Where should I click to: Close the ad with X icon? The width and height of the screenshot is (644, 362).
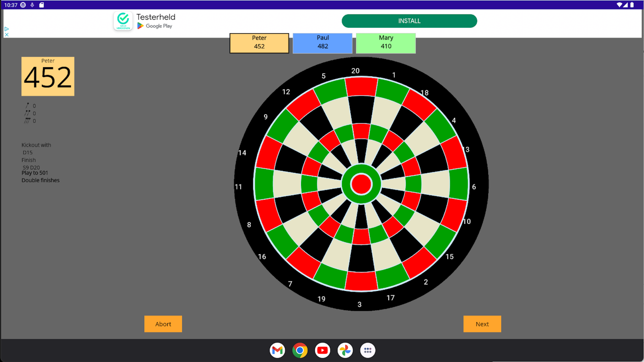pyautogui.click(x=6, y=35)
